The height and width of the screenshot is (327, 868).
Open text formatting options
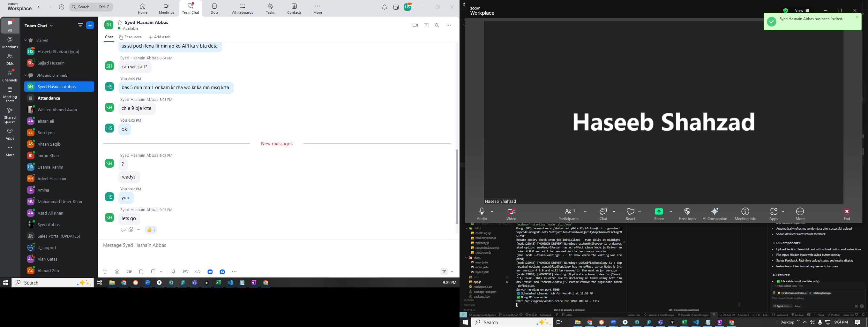[x=105, y=272]
